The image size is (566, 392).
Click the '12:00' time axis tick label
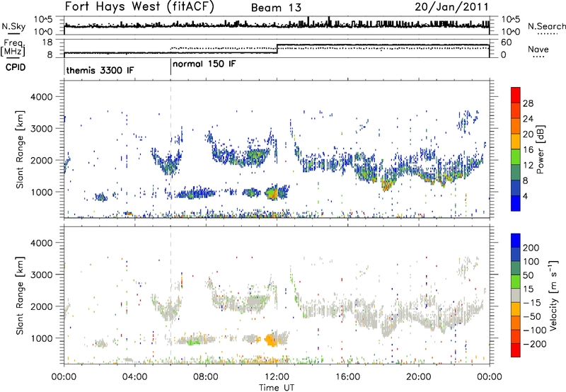(x=277, y=377)
